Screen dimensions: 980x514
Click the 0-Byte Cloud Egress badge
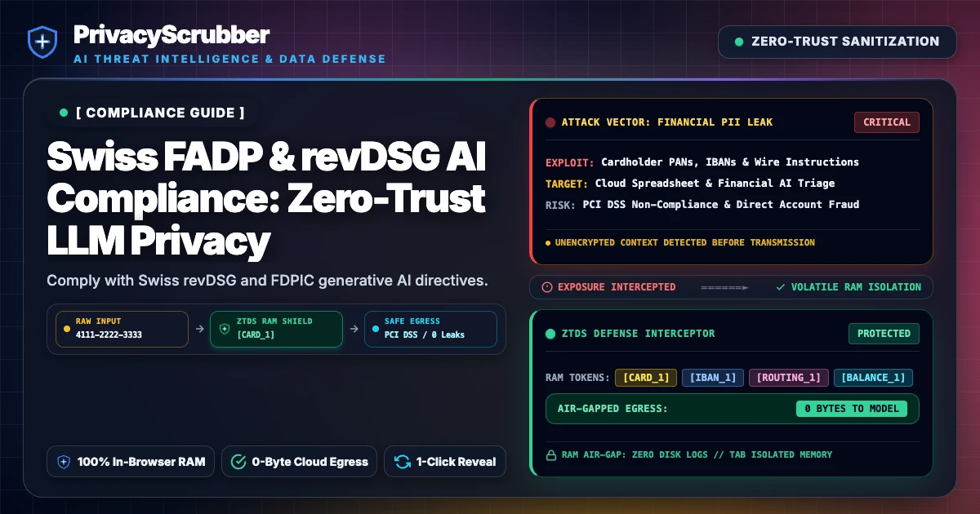tap(299, 462)
